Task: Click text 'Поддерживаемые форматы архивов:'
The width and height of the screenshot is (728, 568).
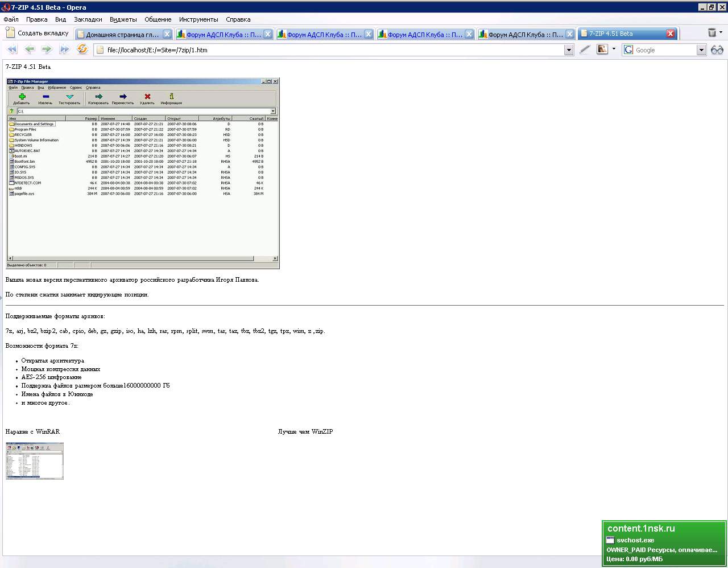Action: coord(55,316)
